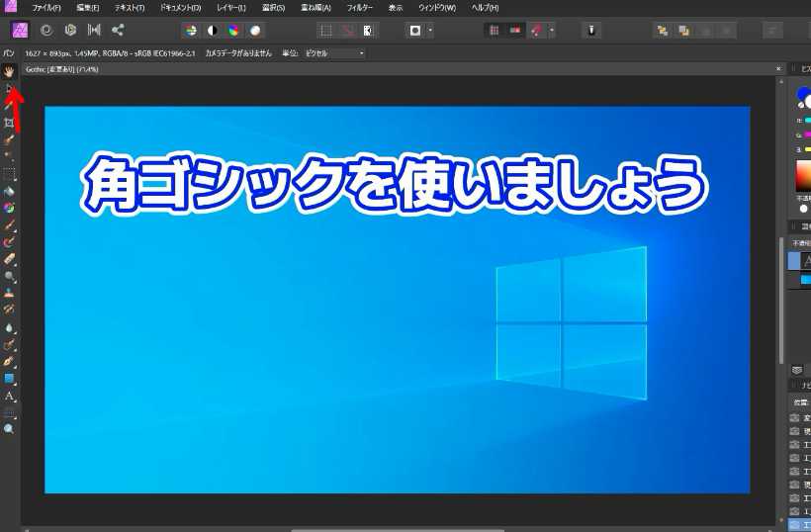Viewport: 811px width, 532px height.
Task: Toggle Quick Mask
Action: tap(414, 31)
